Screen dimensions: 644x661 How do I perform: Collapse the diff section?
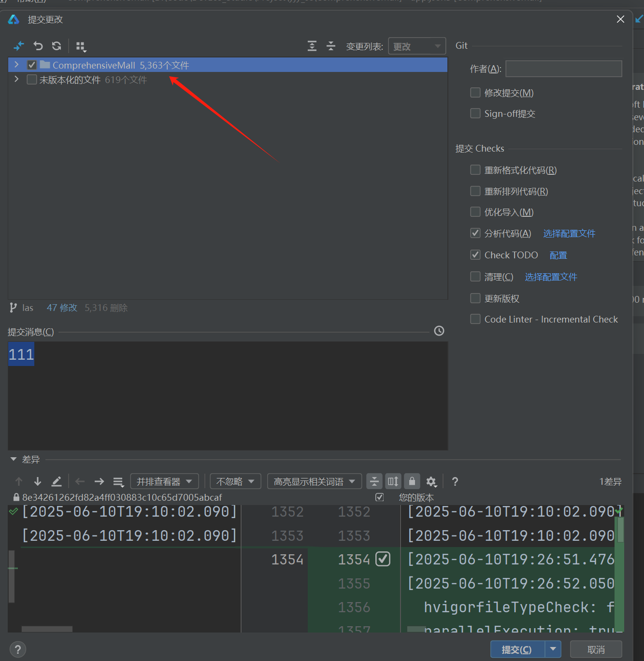click(x=14, y=459)
